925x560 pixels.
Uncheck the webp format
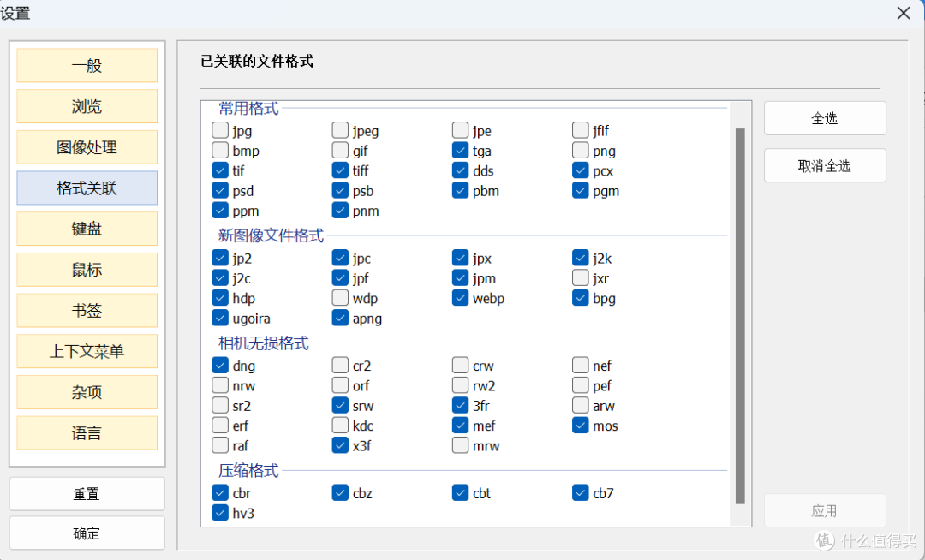click(460, 298)
